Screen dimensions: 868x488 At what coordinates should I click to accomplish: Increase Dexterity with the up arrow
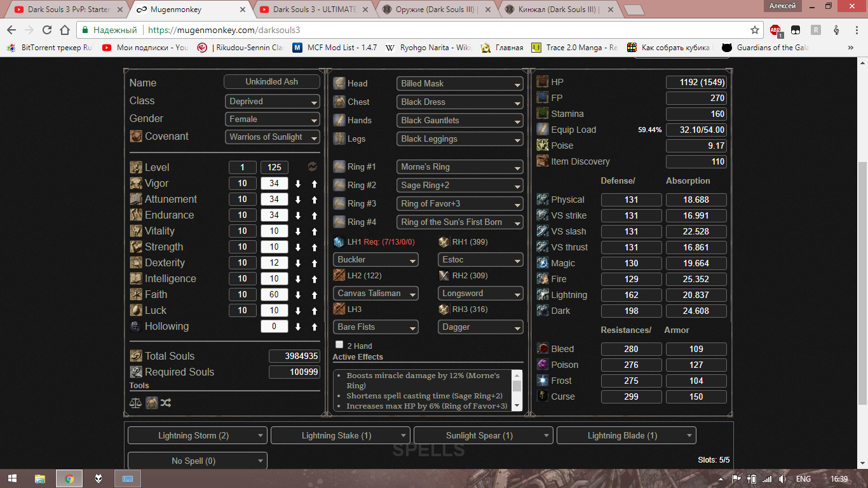[x=314, y=263]
